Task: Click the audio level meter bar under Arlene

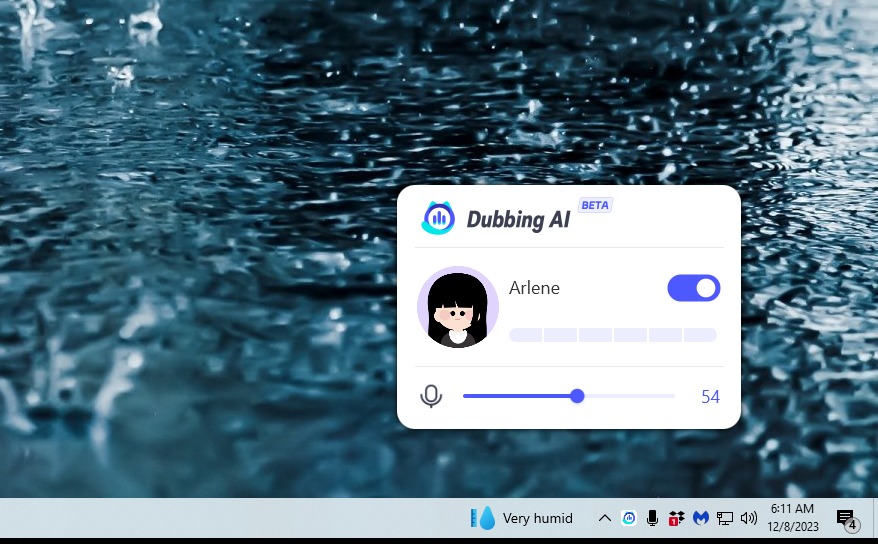Action: [x=613, y=335]
